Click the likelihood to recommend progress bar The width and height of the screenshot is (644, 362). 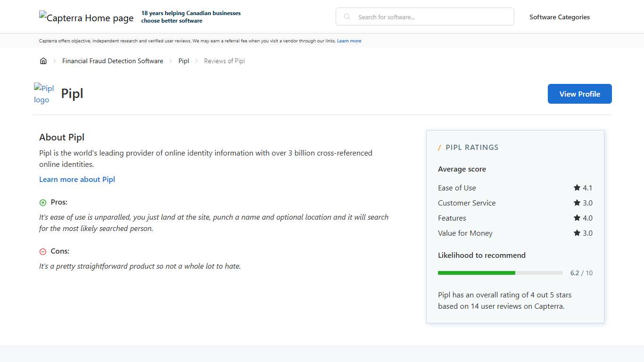(x=500, y=273)
